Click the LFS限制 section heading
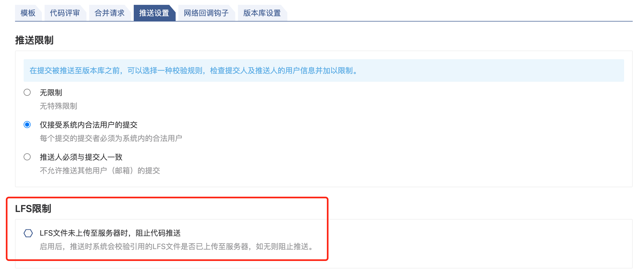 click(x=33, y=209)
